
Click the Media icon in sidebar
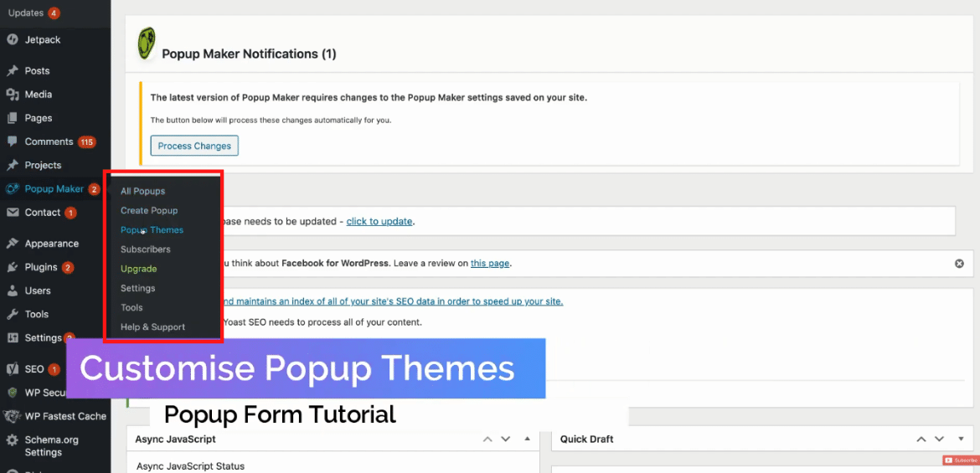(x=13, y=95)
